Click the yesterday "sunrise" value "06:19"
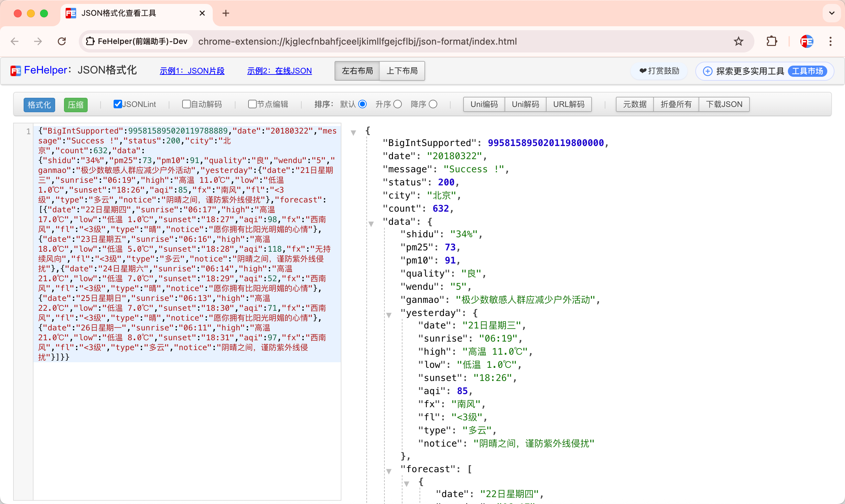845x504 pixels. pos(498,338)
